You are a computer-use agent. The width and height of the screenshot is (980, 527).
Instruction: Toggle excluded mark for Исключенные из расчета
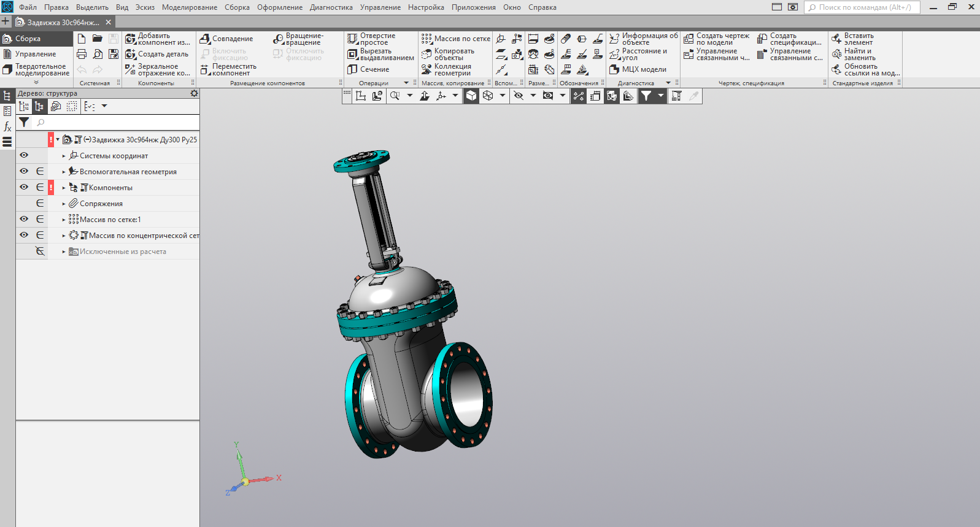click(x=40, y=251)
